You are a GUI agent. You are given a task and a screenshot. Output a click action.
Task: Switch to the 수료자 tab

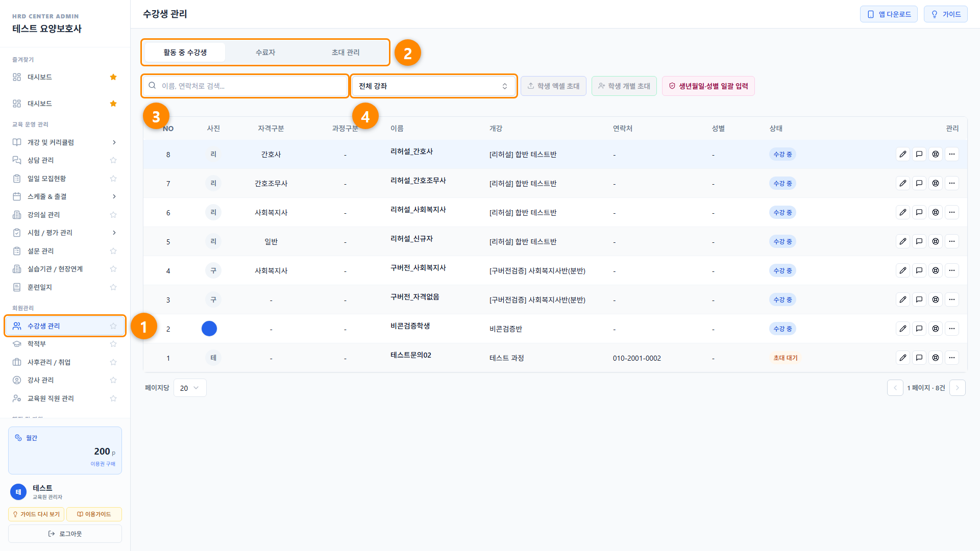tap(265, 52)
